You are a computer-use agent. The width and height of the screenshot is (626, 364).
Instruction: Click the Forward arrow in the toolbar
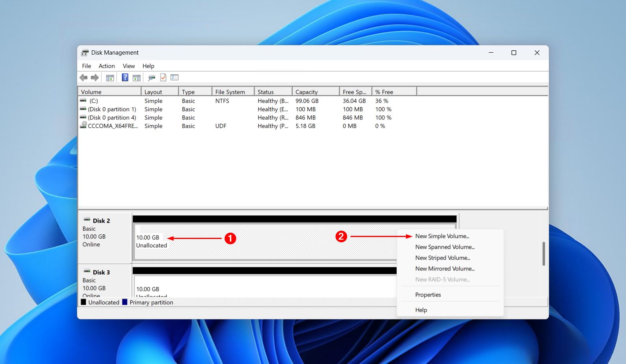pyautogui.click(x=95, y=77)
